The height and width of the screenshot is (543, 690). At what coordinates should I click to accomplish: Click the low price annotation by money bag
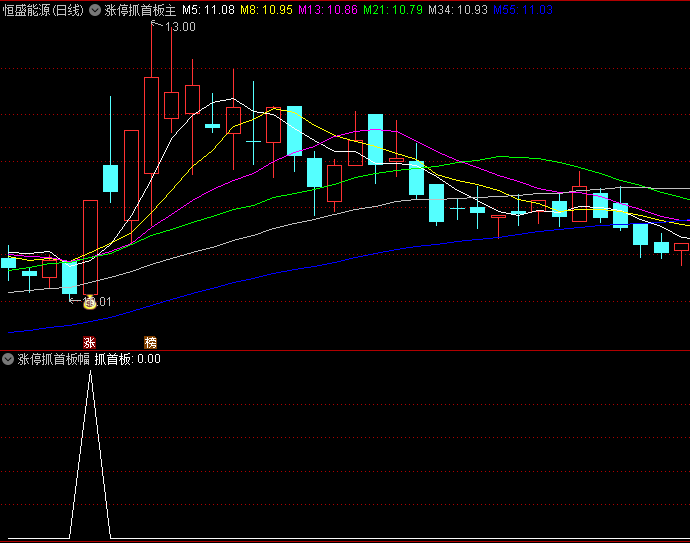coord(103,301)
